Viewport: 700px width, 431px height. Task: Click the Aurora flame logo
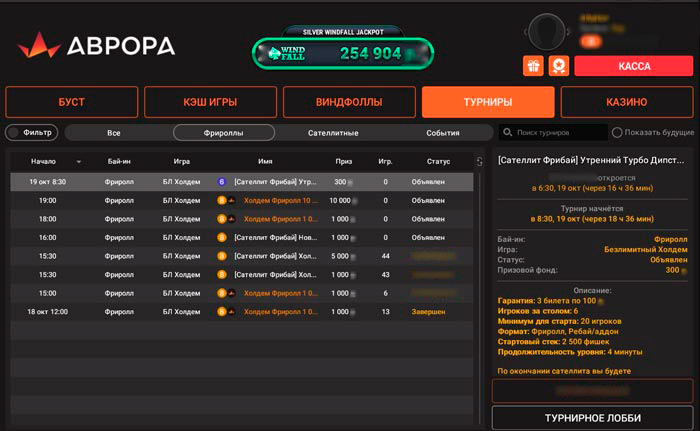[39, 45]
